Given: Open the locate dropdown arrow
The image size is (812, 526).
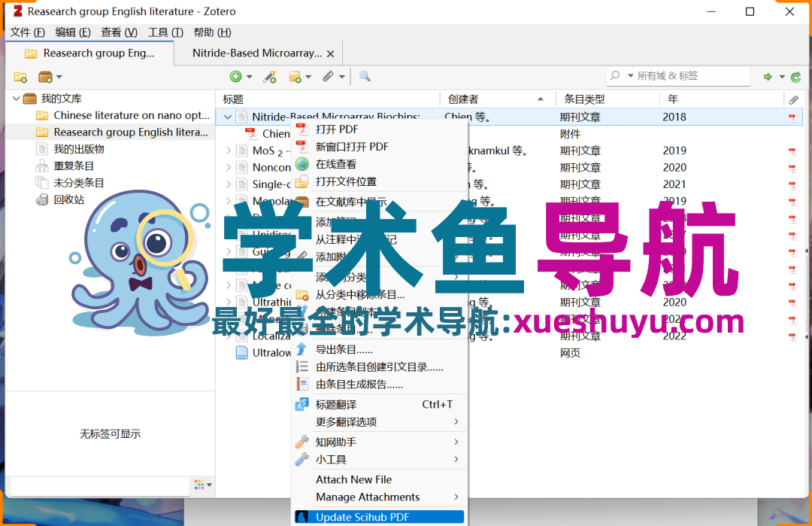Looking at the screenshot, I should click(782, 77).
